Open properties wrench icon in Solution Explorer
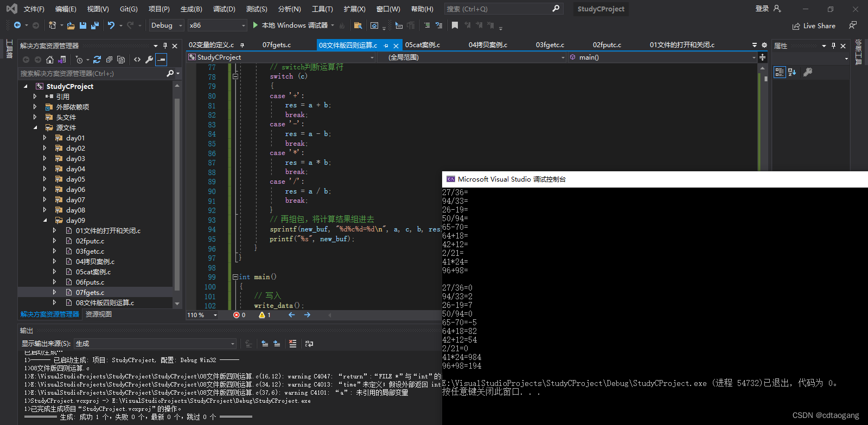This screenshot has width=868, height=425. [149, 60]
